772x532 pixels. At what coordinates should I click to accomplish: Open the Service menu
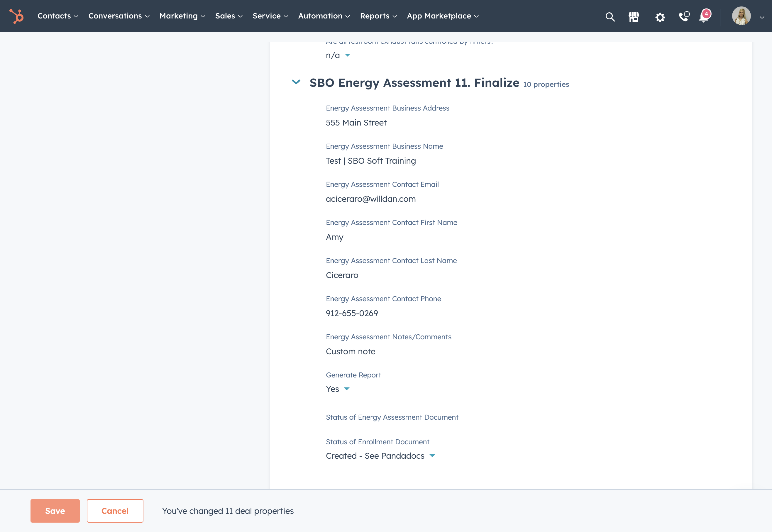[x=270, y=16]
